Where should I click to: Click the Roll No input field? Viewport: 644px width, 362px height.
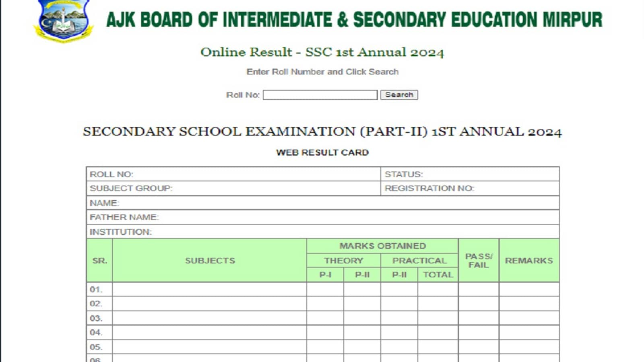[320, 95]
